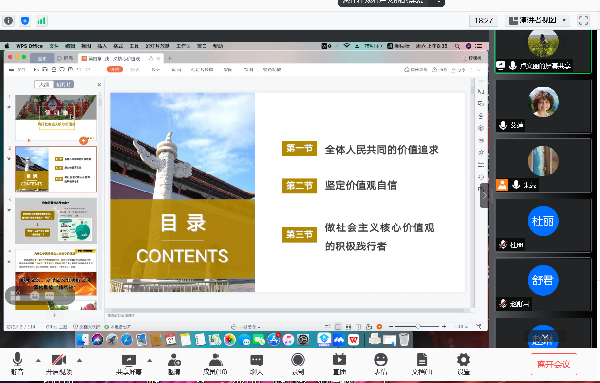Viewport: 600px width, 383px height.
Task: Collapse the participant video panel with the chevron
Action: [484, 195]
